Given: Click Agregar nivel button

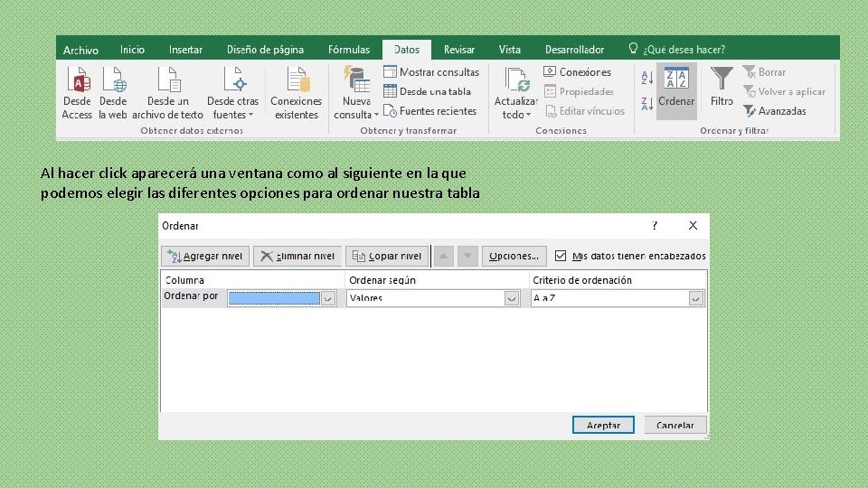Looking at the screenshot, I should [205, 256].
